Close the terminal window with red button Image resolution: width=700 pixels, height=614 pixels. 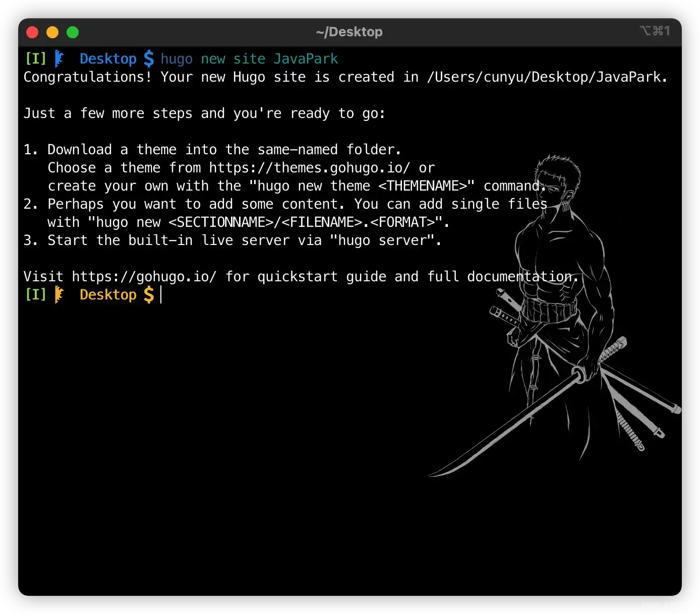32,32
